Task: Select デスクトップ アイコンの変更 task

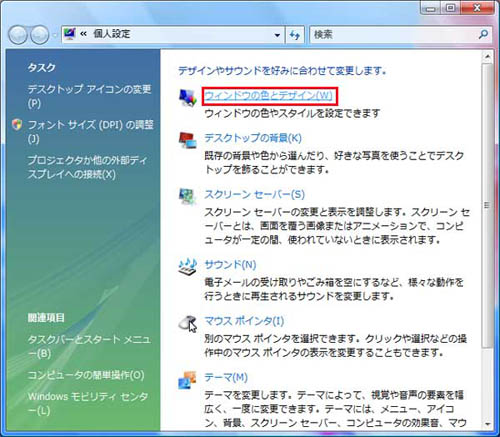Action: coord(89,96)
